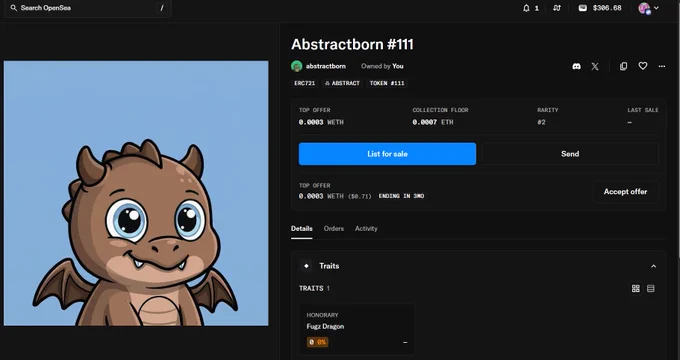Screen dimensions: 680x360
Task: Click the magnifier icon in search bar
Action: [x=13, y=8]
